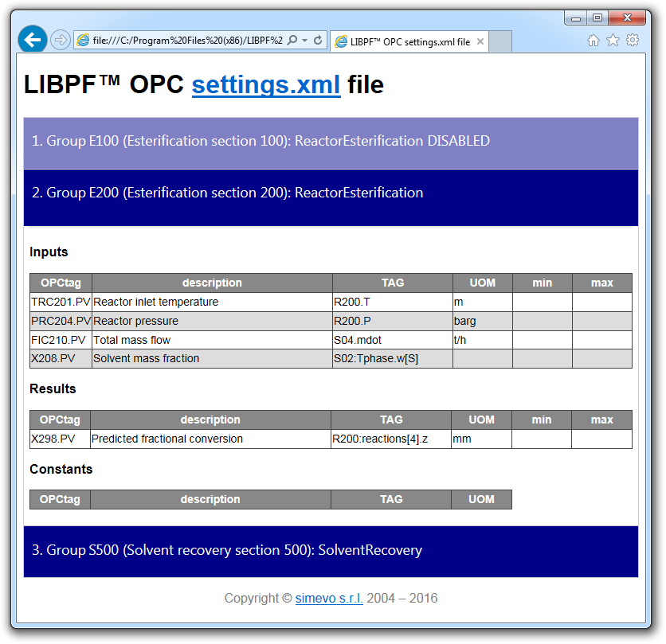Click the browser Forward arrow button

pyautogui.click(x=60, y=40)
